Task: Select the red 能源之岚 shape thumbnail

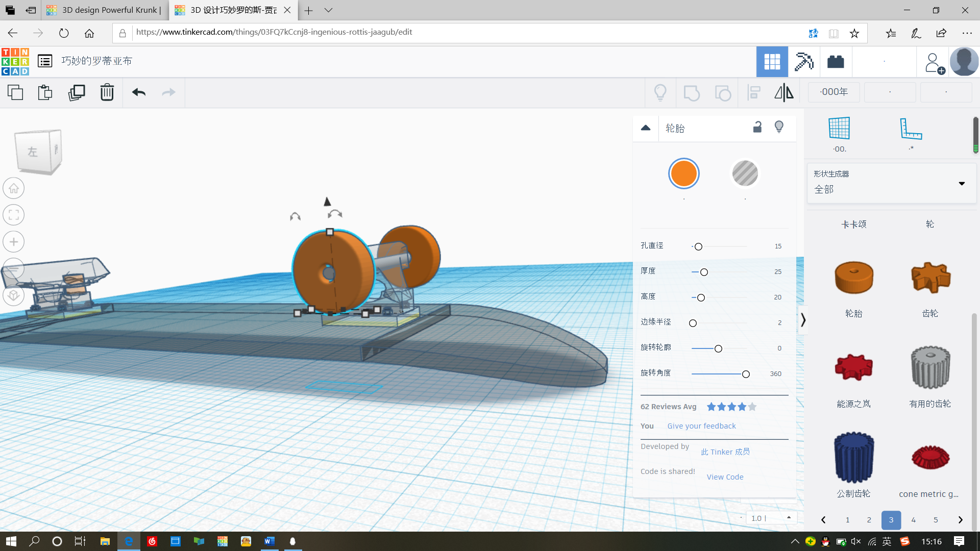Action: (x=854, y=367)
